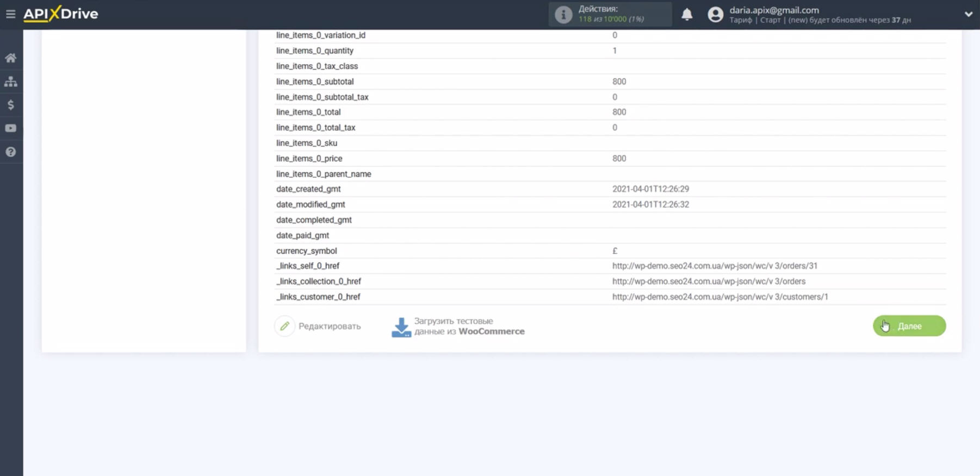Click the line_items_0_variation_id field name
This screenshot has width=980, height=476.
coord(321,35)
